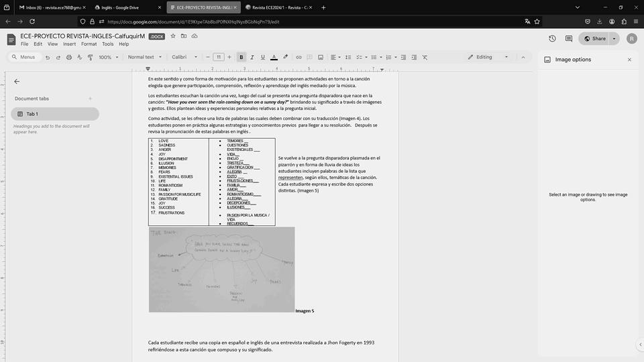This screenshot has height=362, width=644.
Task: Reload the page
Action: (x=32, y=21)
